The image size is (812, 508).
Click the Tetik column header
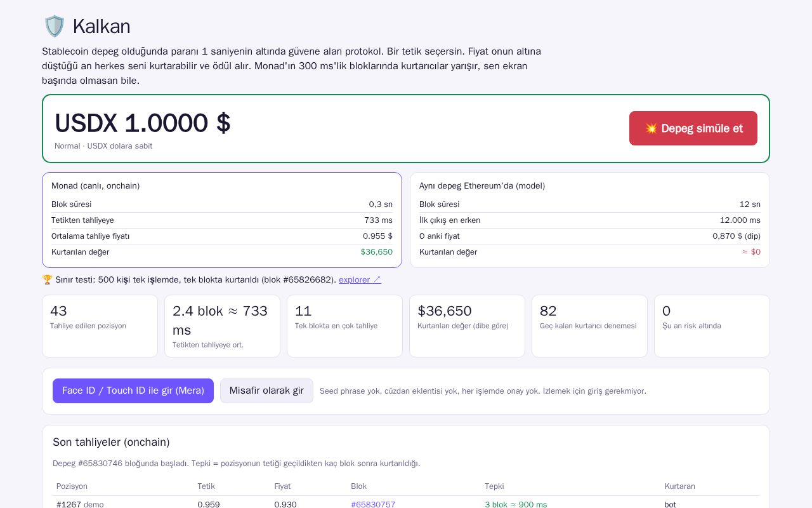tap(206, 486)
